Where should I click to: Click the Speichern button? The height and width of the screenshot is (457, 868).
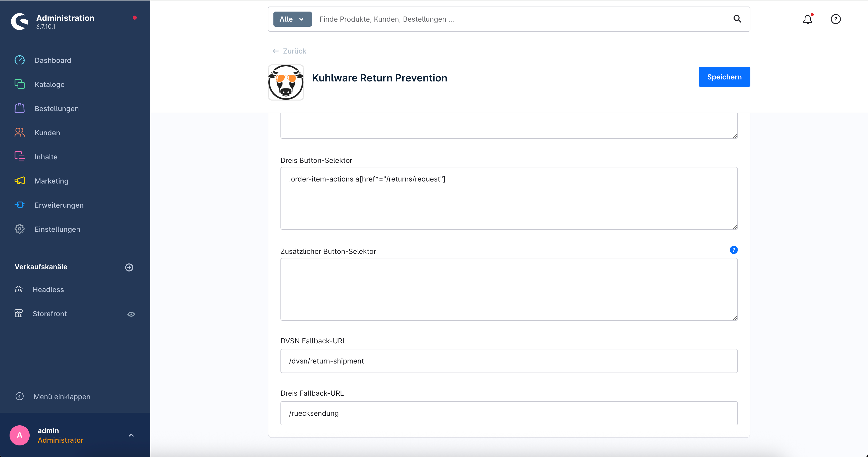pyautogui.click(x=724, y=77)
